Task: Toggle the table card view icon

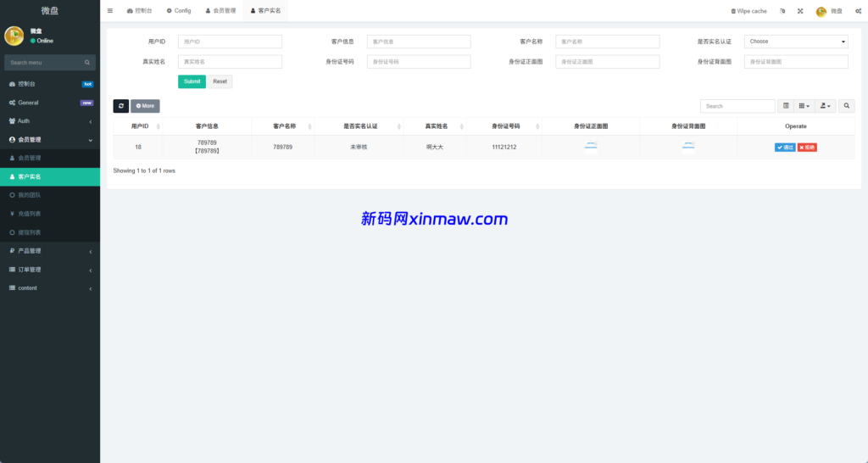Action: tap(786, 106)
